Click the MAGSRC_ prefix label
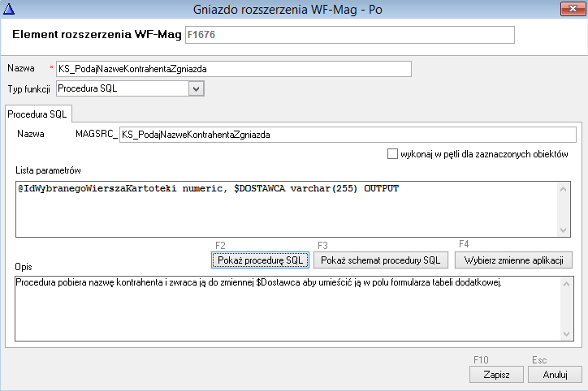The width and height of the screenshot is (588, 391). point(97,134)
